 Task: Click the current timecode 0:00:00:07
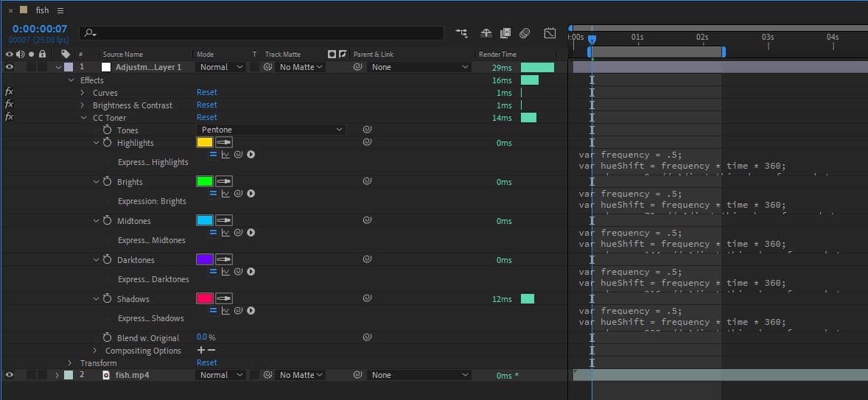[x=40, y=29]
